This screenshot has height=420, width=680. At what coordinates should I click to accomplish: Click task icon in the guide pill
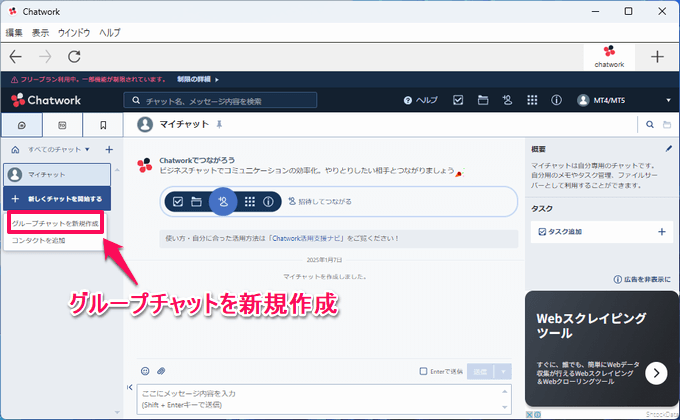click(178, 202)
